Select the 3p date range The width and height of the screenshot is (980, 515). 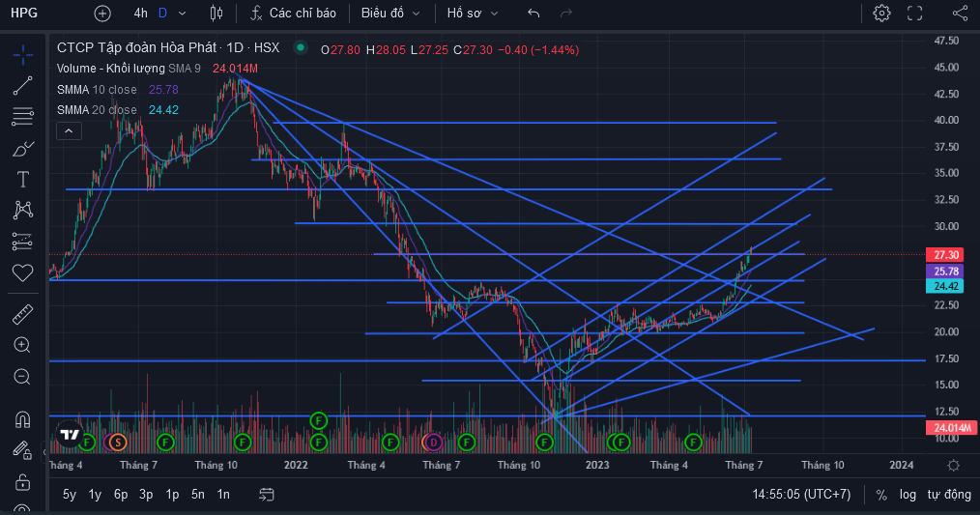click(146, 495)
